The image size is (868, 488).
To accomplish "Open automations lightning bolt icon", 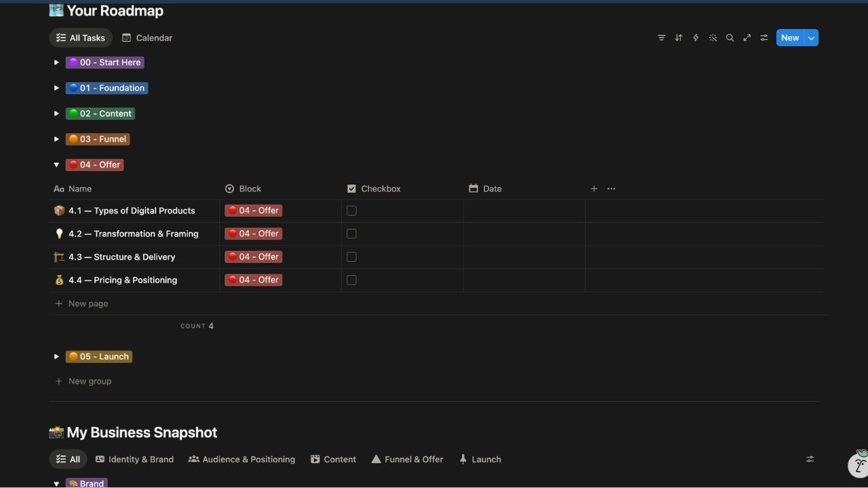I will pyautogui.click(x=696, y=38).
